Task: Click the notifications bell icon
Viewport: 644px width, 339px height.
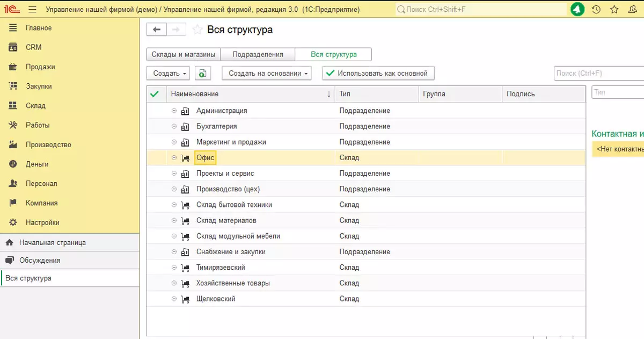Action: (577, 10)
